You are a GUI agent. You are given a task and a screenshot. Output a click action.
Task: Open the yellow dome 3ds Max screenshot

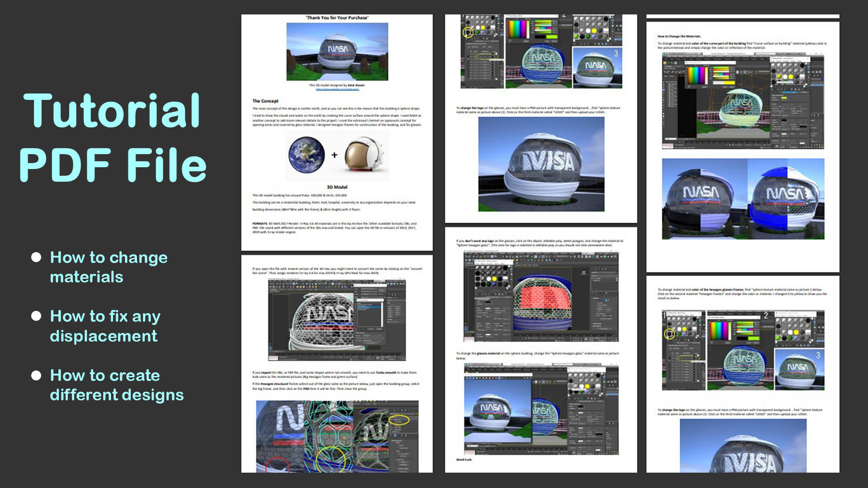[x=743, y=101]
